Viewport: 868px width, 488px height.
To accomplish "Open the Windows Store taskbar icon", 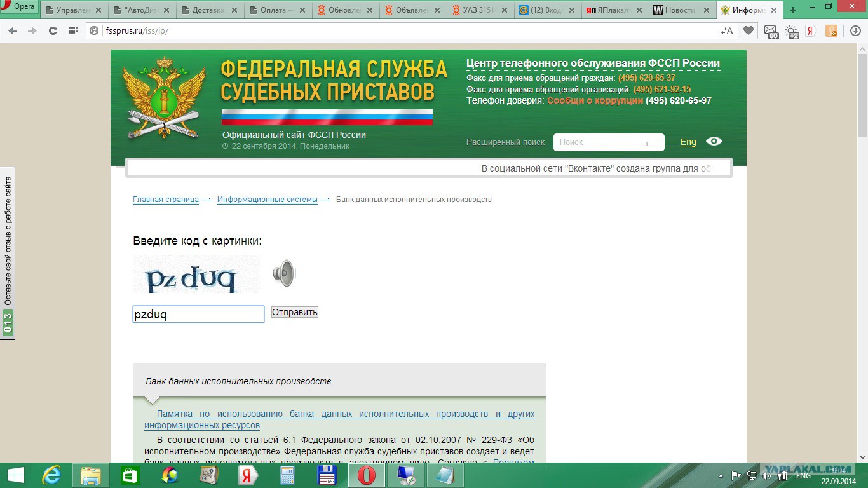I will 130,475.
